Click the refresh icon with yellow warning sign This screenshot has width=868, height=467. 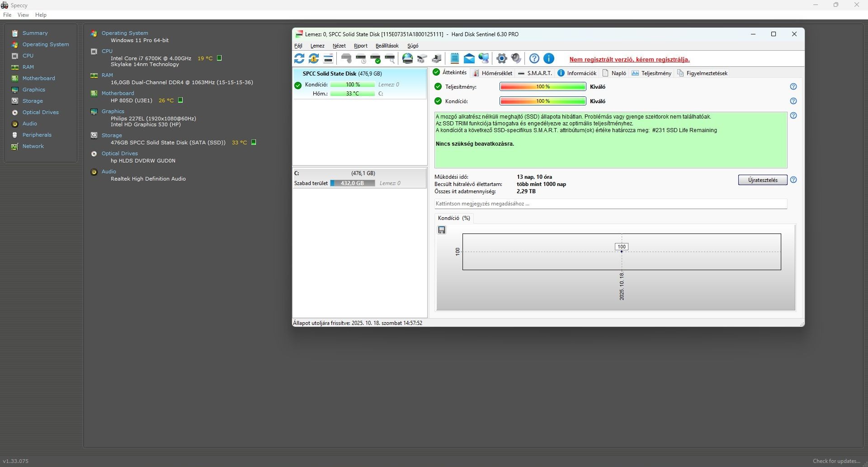(314, 58)
